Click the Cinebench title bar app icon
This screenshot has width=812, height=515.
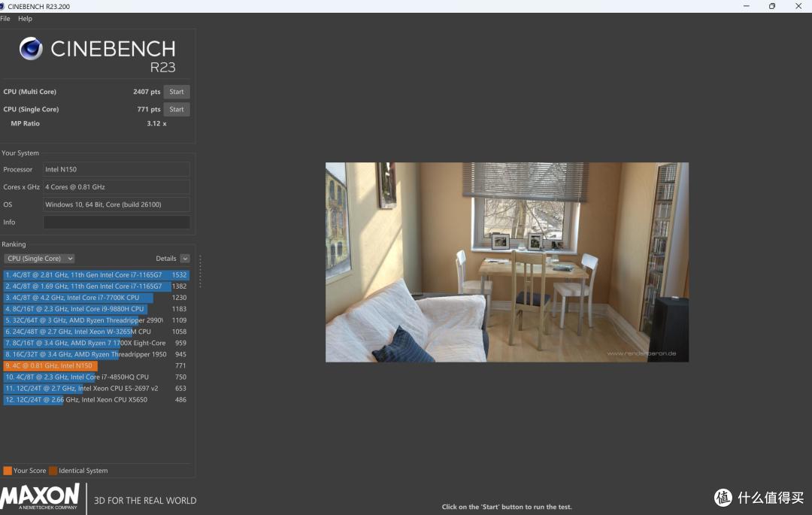[x=2, y=6]
